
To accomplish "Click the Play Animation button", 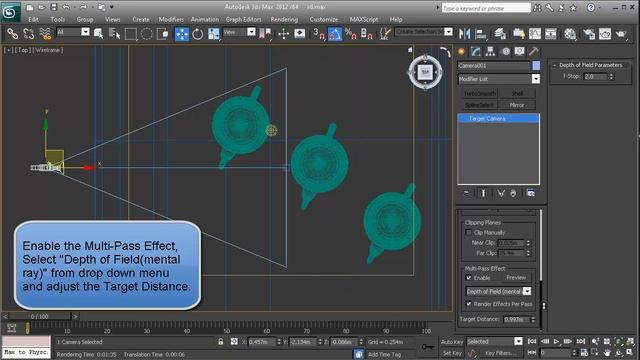I will [556, 341].
